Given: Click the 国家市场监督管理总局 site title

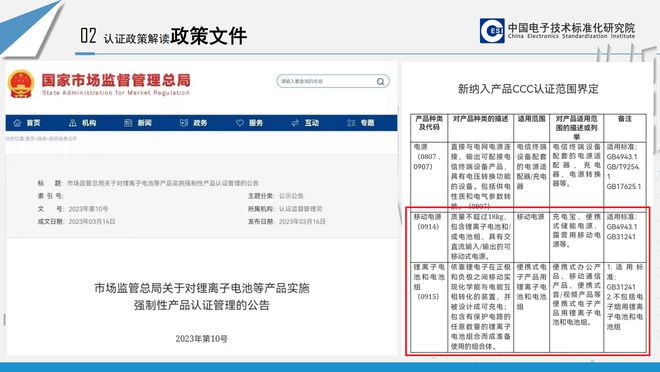Looking at the screenshot, I should pos(116,80).
